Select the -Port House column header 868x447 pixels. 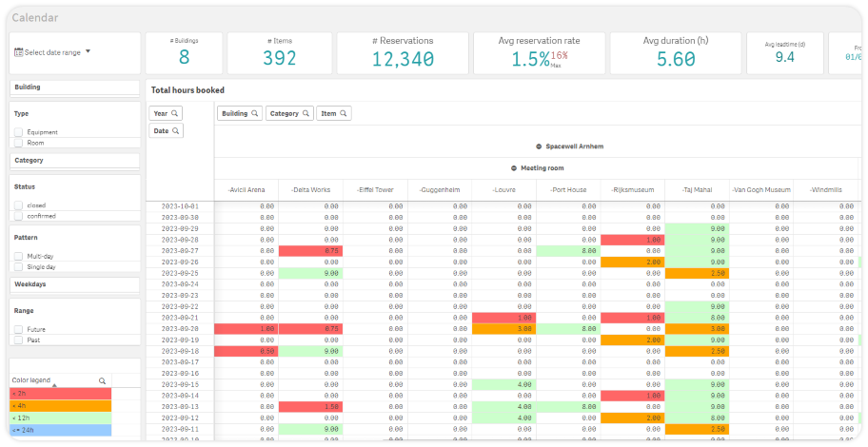click(568, 190)
